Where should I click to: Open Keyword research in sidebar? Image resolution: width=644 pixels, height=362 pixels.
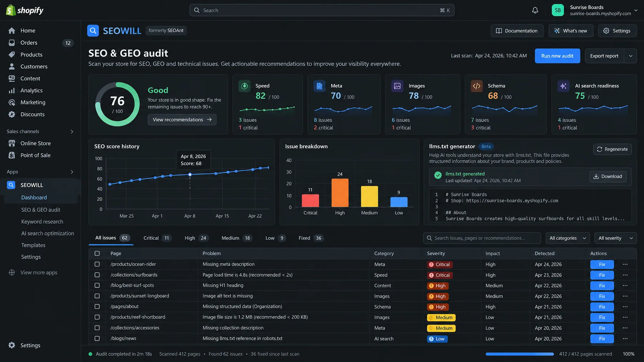coord(42,222)
